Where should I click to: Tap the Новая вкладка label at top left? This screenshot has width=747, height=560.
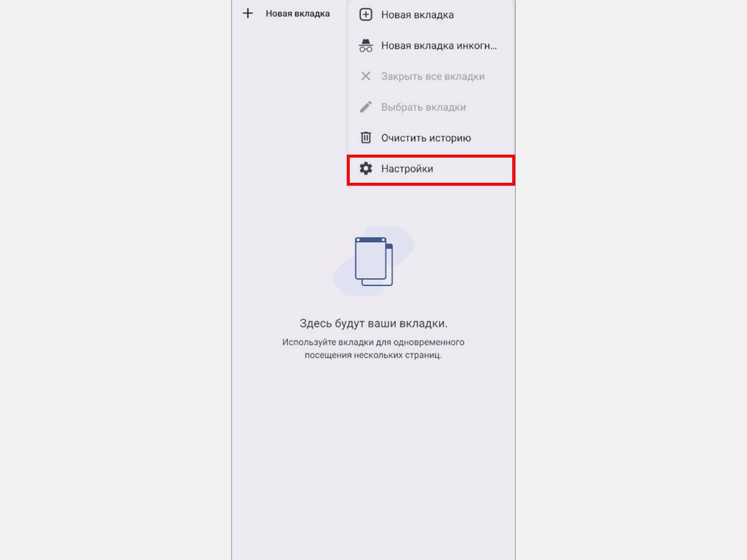[x=297, y=14]
